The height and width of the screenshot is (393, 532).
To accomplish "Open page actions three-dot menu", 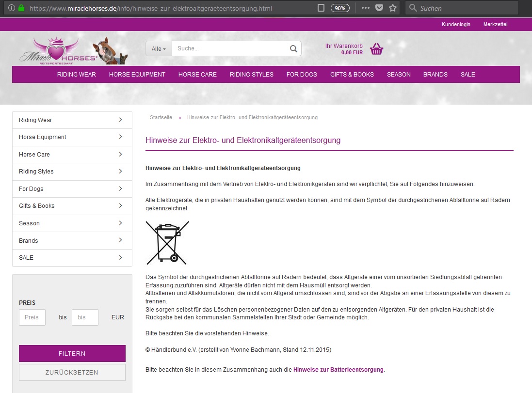I will [365, 8].
